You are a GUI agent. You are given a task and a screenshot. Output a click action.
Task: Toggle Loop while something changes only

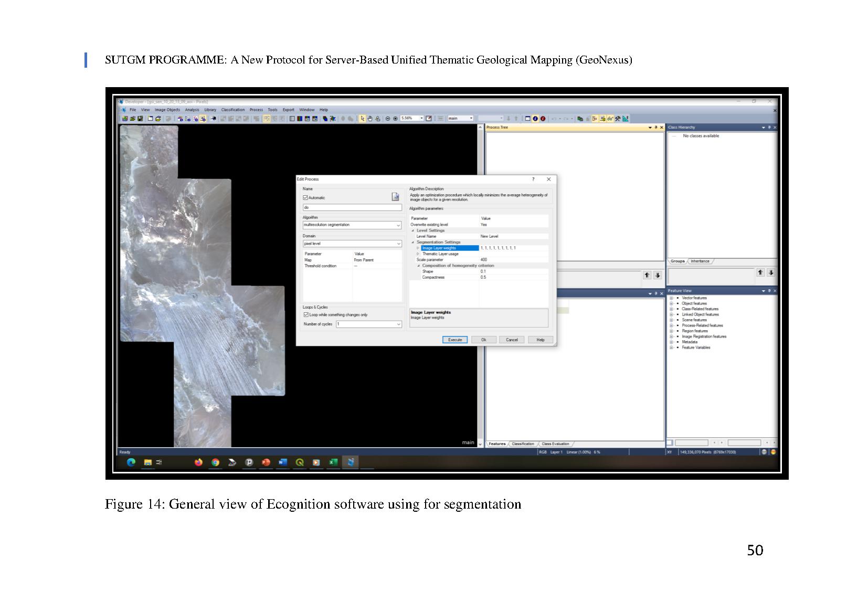[x=306, y=315]
